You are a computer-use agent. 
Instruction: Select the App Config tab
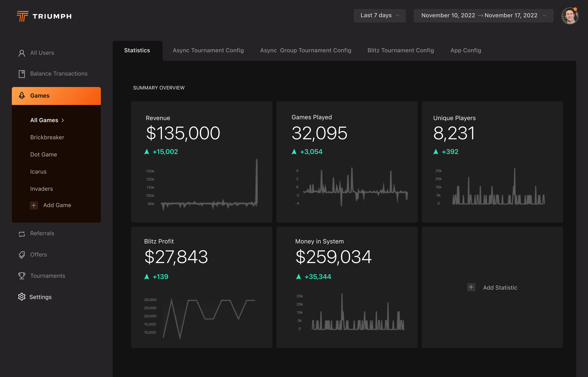466,50
